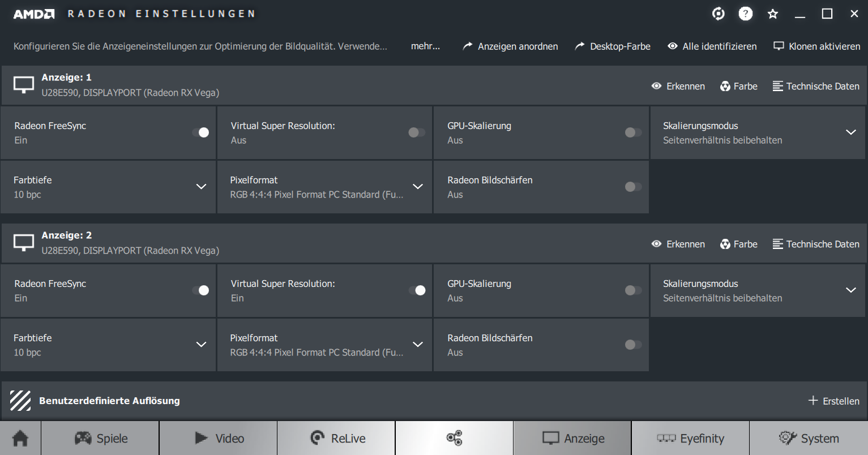The width and height of the screenshot is (868, 455).
Task: Switch to the System tab
Action: (x=809, y=438)
